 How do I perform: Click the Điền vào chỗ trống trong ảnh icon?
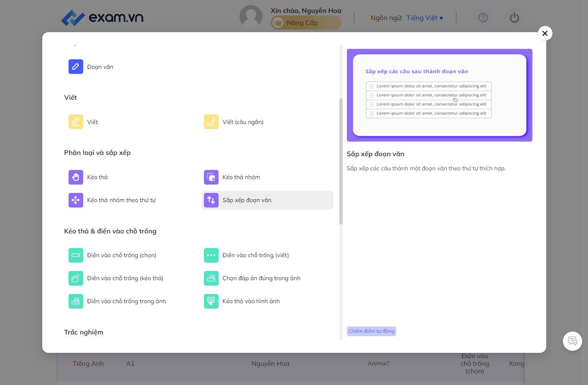(x=76, y=301)
